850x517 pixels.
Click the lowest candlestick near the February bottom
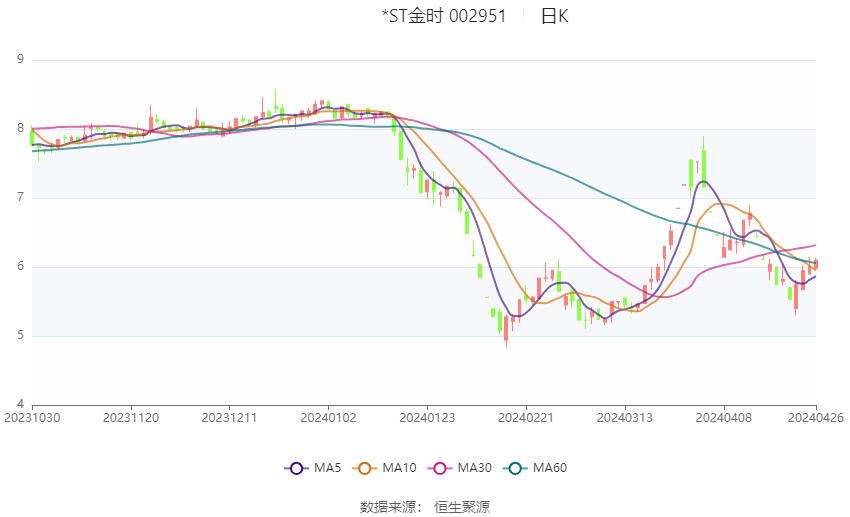[506, 328]
